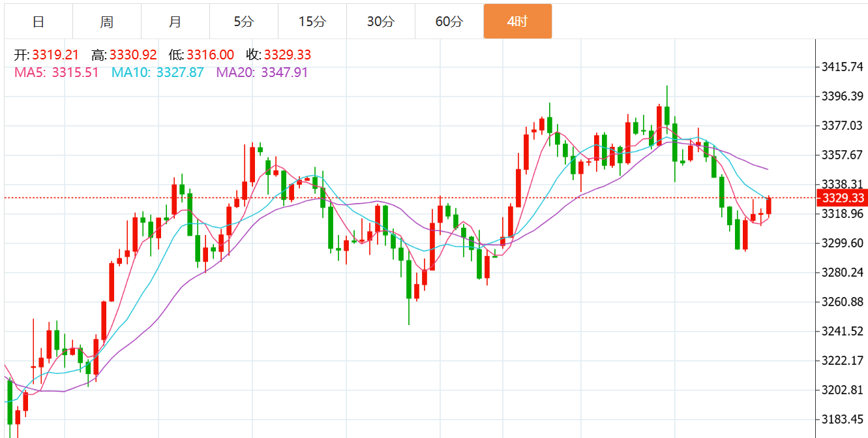
Task: Open the 60分 timeframe tab
Action: (449, 22)
